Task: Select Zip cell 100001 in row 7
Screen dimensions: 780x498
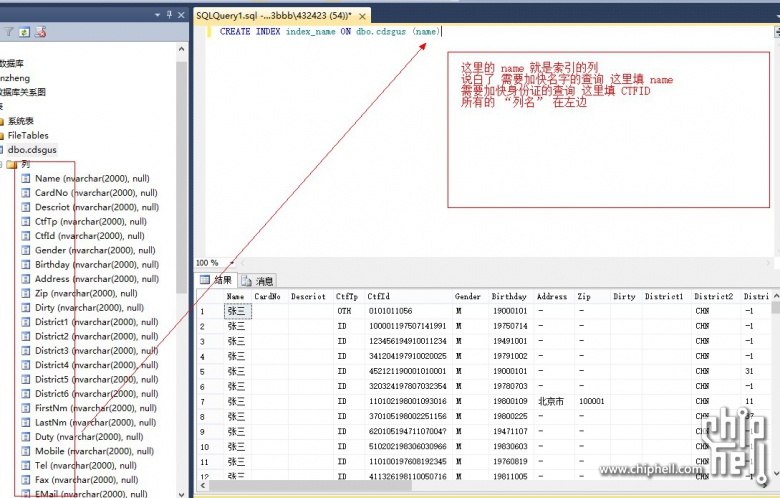Action: click(x=592, y=401)
